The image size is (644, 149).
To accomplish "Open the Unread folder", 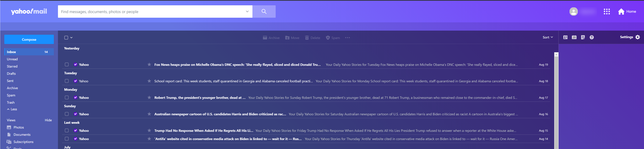I will pos(12,59).
